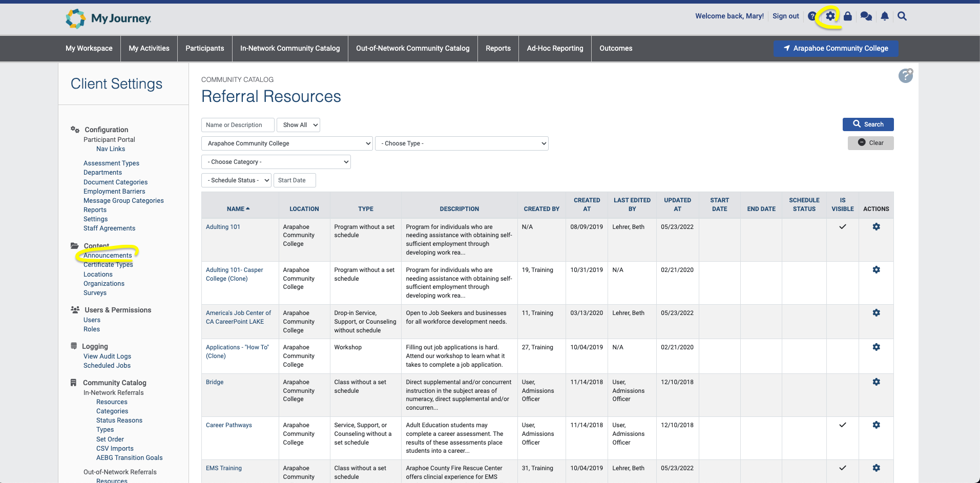This screenshot has height=483, width=980.
Task: Go to the Participants menu tab
Action: [x=204, y=49]
